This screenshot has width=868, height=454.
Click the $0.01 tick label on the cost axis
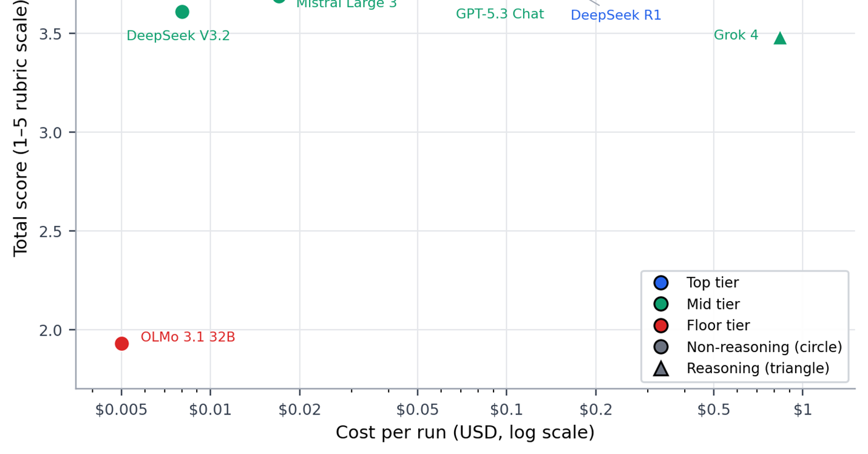(x=211, y=410)
